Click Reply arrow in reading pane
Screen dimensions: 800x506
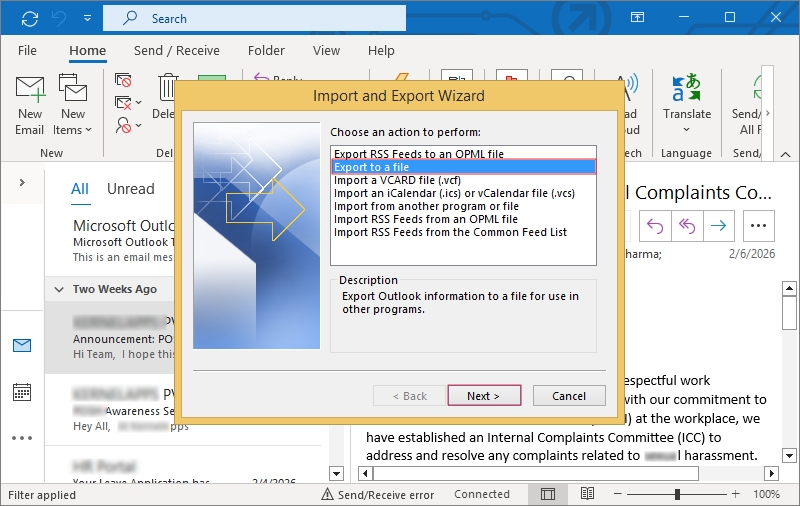[x=655, y=225]
